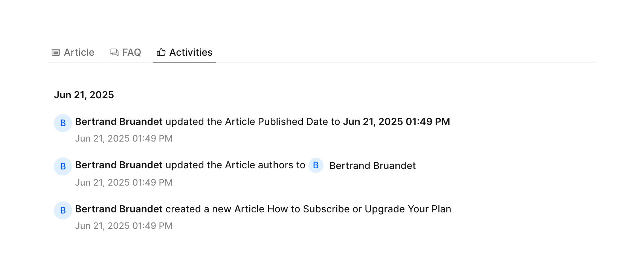
Task: Click the timestamp under the Published Date update
Action: [x=124, y=139]
